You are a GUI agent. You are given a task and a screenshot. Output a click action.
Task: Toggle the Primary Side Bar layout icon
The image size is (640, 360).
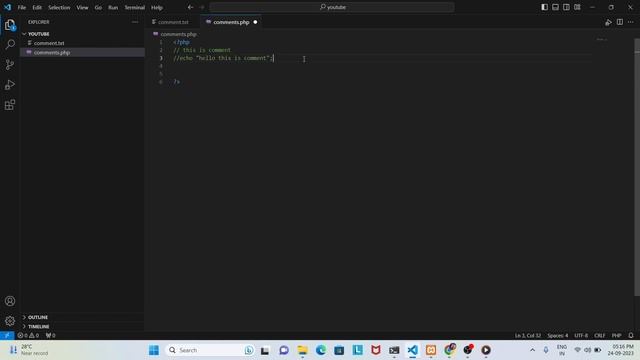[x=544, y=7]
